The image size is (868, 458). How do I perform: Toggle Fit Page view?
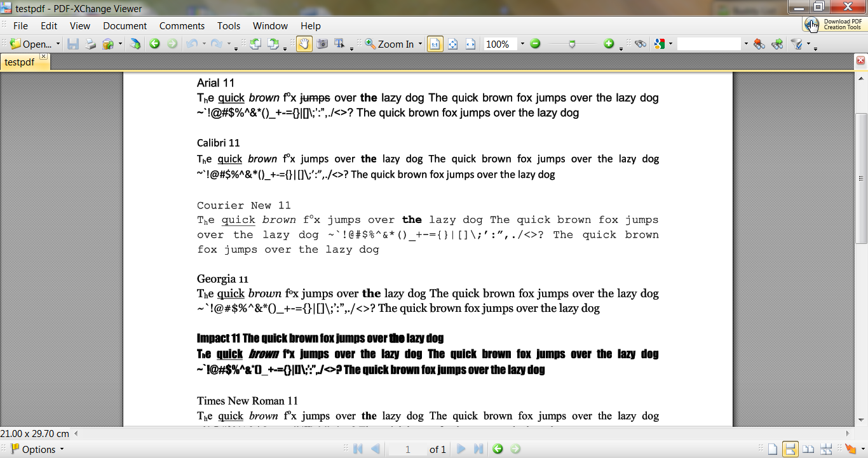[453, 44]
